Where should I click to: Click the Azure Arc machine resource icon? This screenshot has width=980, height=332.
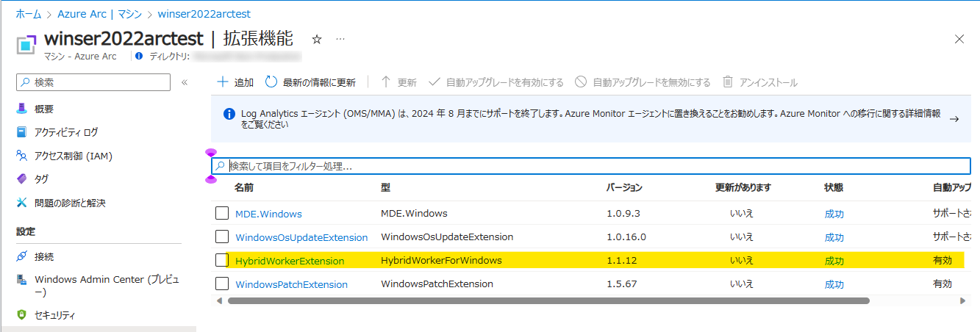(x=27, y=43)
